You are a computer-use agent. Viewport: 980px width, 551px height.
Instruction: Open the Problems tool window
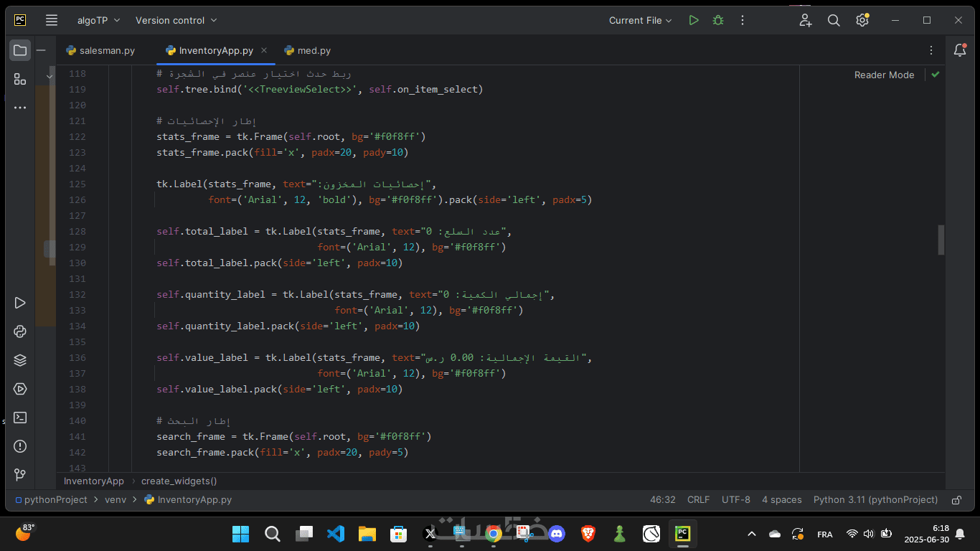[x=20, y=446]
